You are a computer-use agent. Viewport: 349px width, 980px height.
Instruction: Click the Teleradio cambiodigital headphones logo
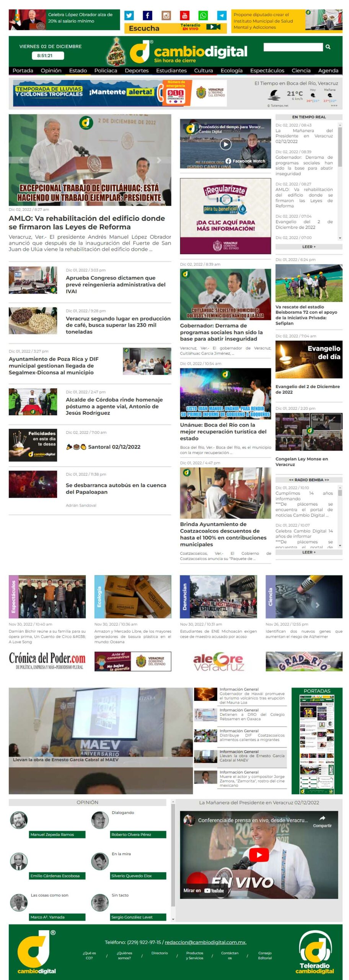pos(315,952)
